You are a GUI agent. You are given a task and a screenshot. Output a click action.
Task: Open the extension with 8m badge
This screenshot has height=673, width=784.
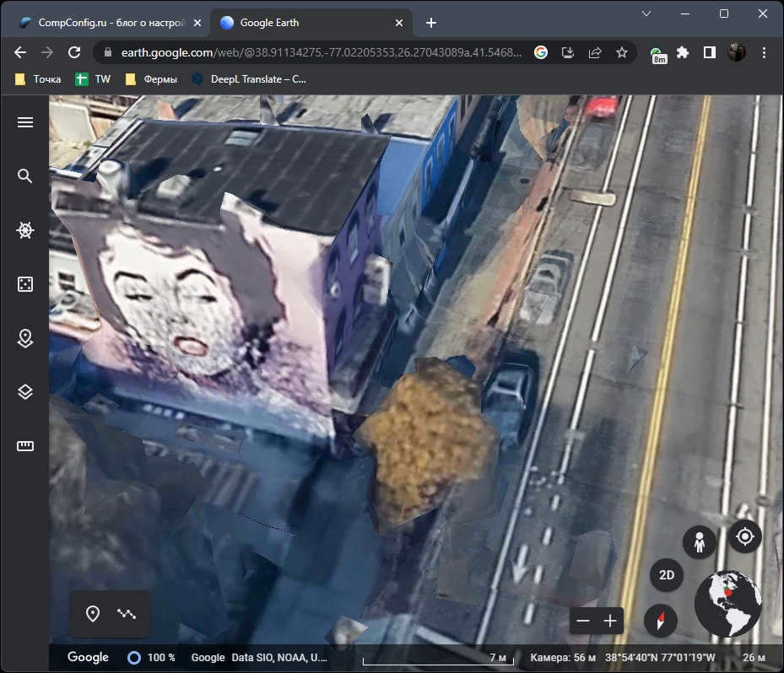(658, 55)
